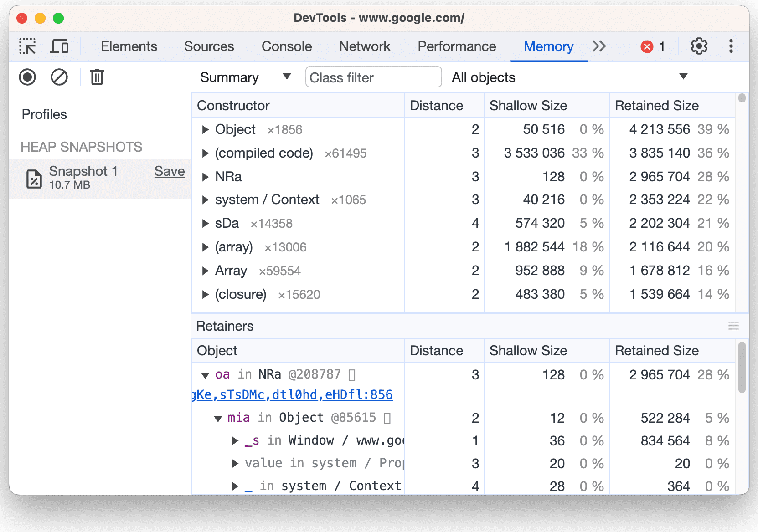Expand the Object constructor row
This screenshot has height=532, width=758.
[x=205, y=130]
